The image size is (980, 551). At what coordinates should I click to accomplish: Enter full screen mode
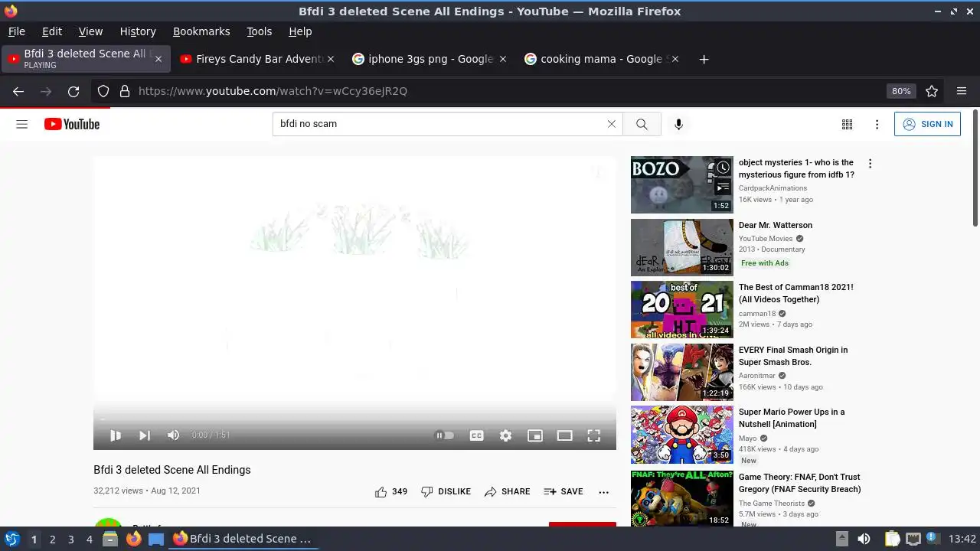click(593, 435)
